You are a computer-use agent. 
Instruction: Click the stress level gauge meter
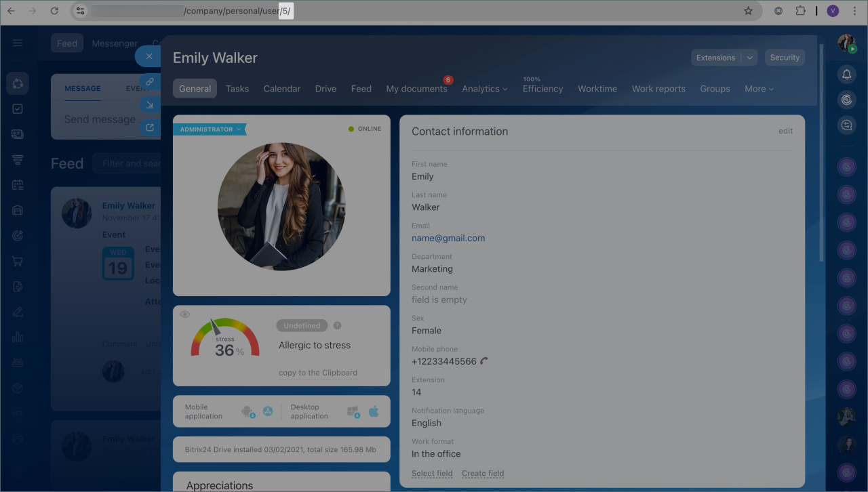[225, 339]
